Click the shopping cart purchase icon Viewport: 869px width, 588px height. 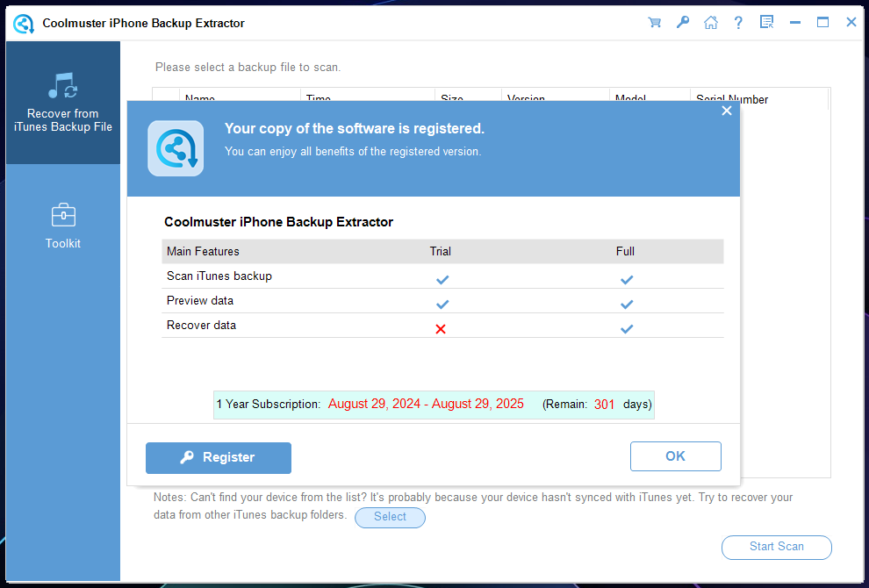(654, 23)
